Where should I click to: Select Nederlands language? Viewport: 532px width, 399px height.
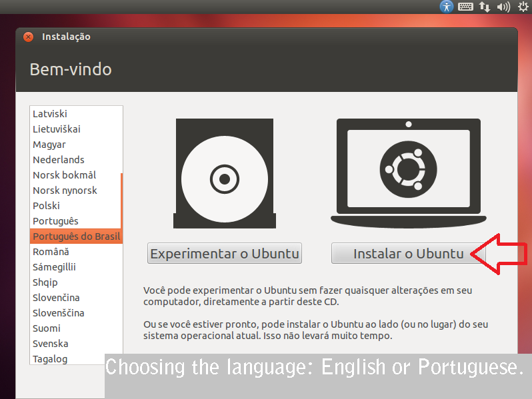click(75, 160)
